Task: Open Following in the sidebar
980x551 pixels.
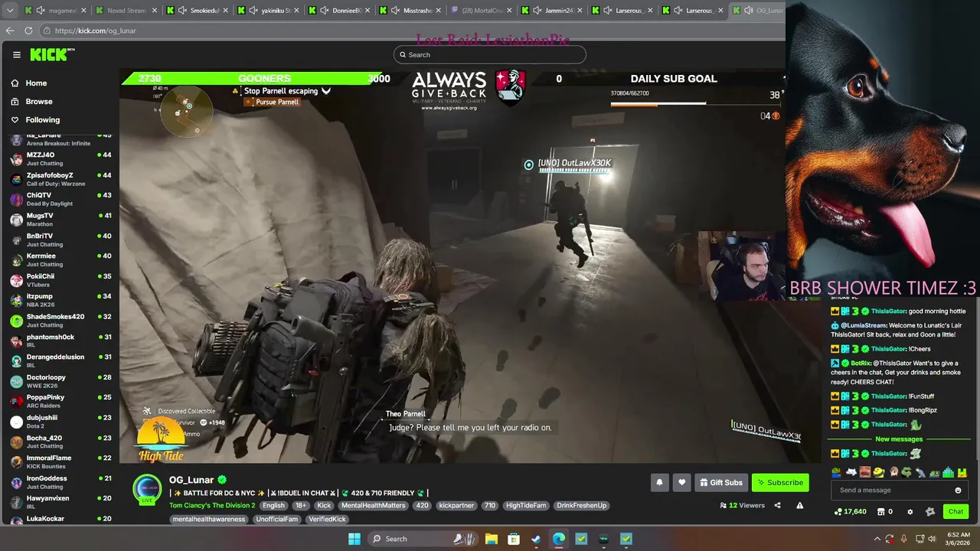Action: (43, 119)
